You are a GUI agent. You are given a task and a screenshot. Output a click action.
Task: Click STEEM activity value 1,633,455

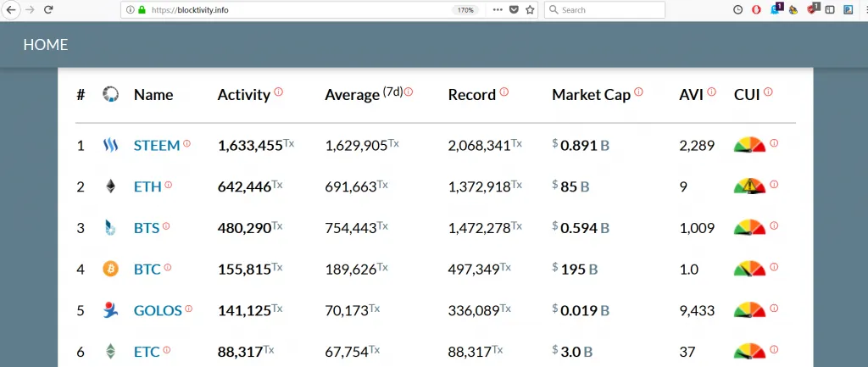[x=250, y=146]
